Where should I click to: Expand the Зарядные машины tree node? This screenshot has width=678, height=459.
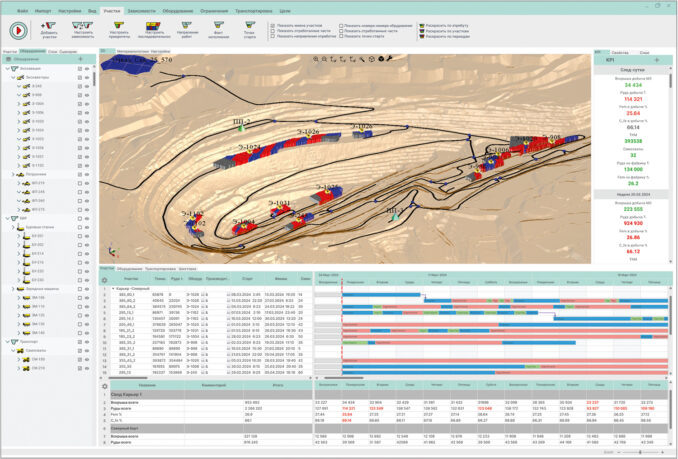[x=13, y=289]
